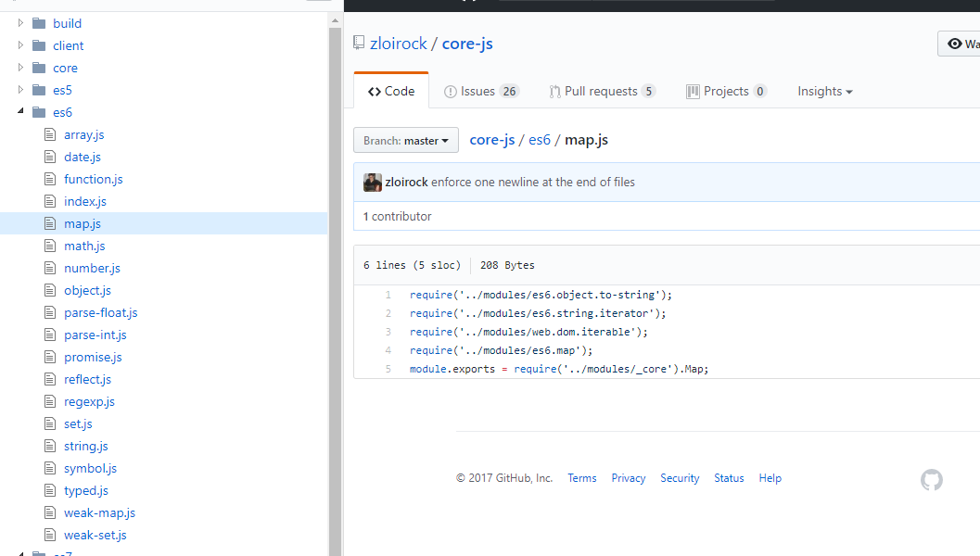The width and height of the screenshot is (980, 556).
Task: Go to es6 breadcrumb folder
Action: (x=540, y=140)
